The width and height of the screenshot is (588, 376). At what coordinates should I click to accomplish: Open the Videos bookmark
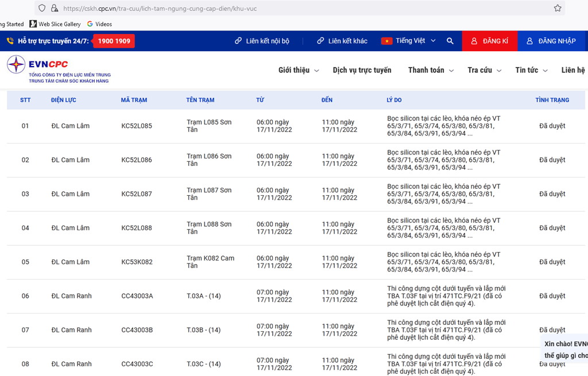pos(99,24)
